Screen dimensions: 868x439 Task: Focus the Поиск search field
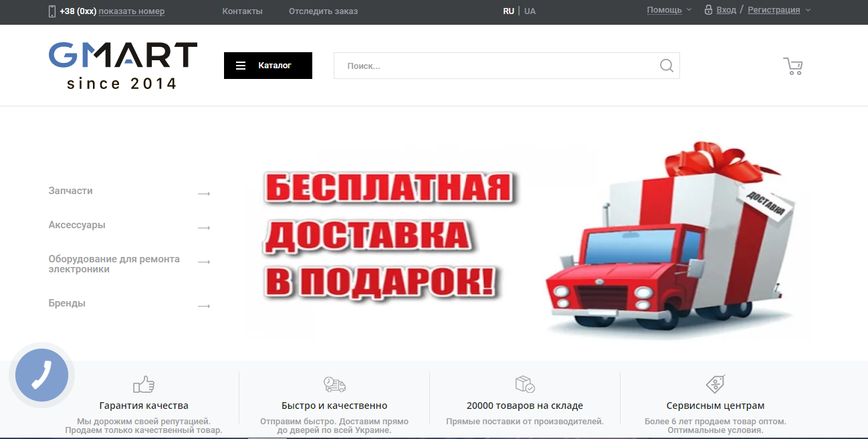[x=495, y=66]
